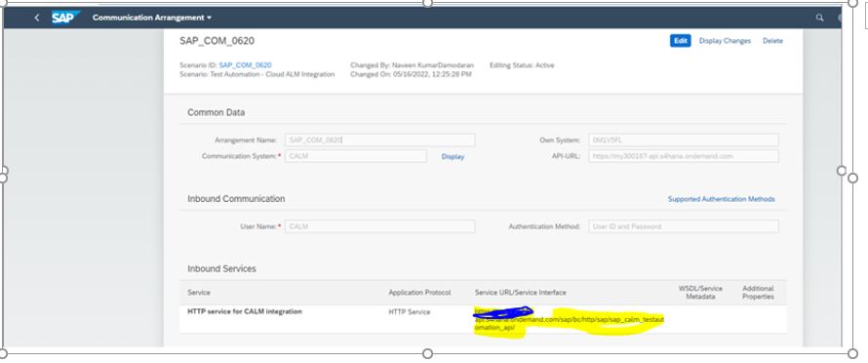Click the Changed On date text
The image size is (868, 363).
point(411,74)
